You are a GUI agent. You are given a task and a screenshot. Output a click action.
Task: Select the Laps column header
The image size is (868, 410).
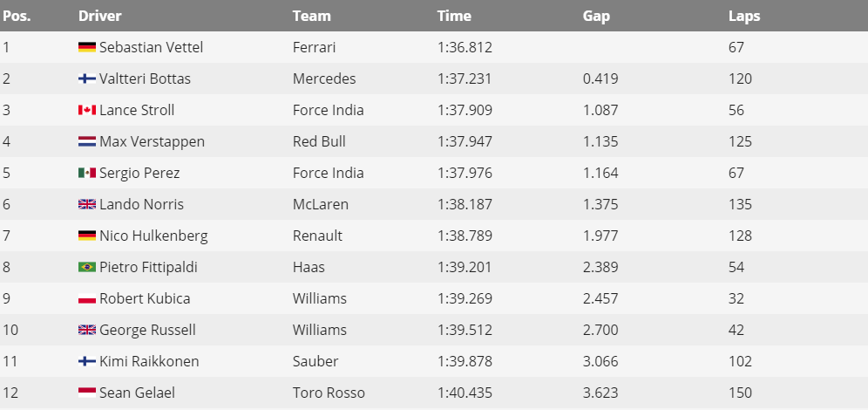744,16
